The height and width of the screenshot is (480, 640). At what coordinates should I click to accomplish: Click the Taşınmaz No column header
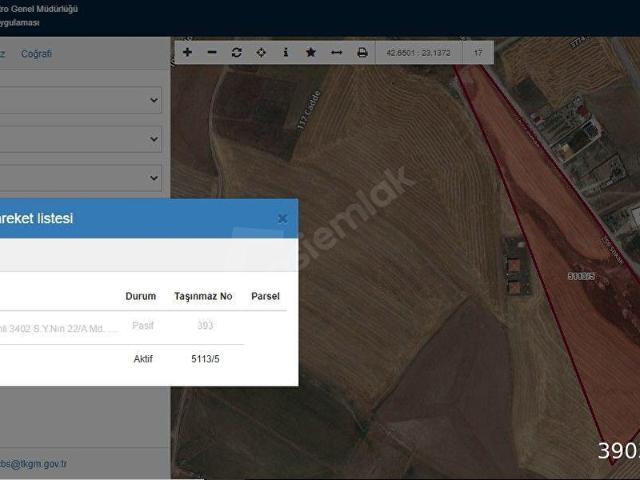[203, 297]
